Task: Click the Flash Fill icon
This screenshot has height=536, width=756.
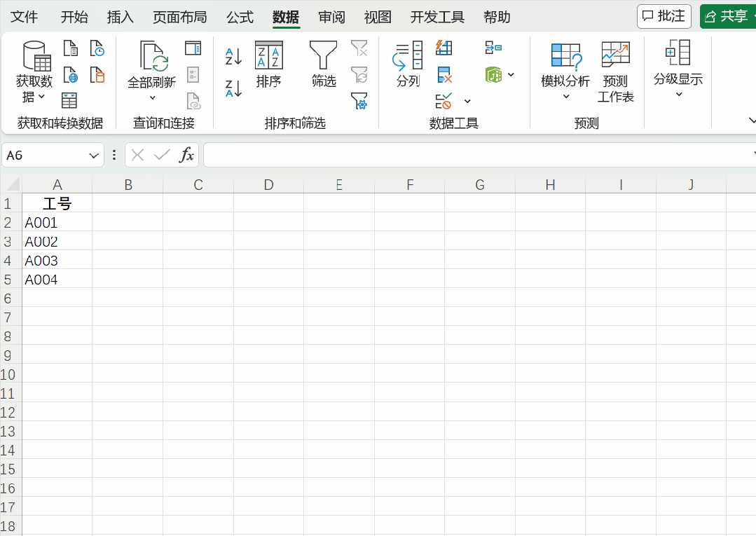Action: [x=444, y=48]
